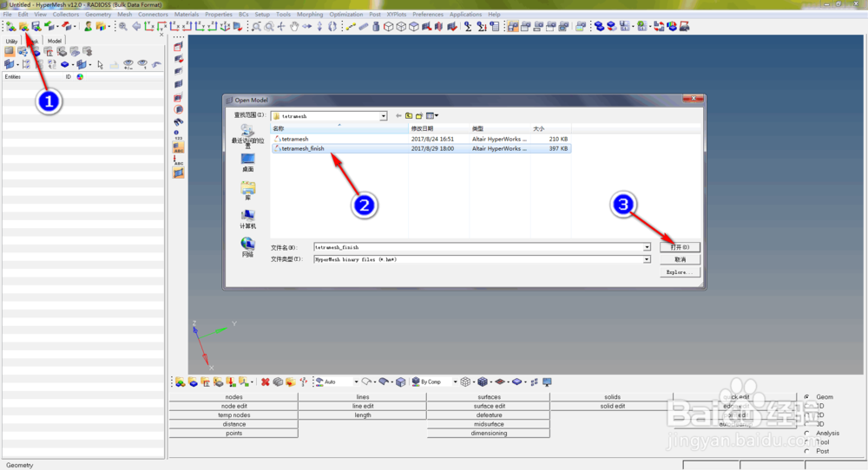The image size is (868, 470).
Task: Click the 取消 cancel button
Action: [680, 259]
